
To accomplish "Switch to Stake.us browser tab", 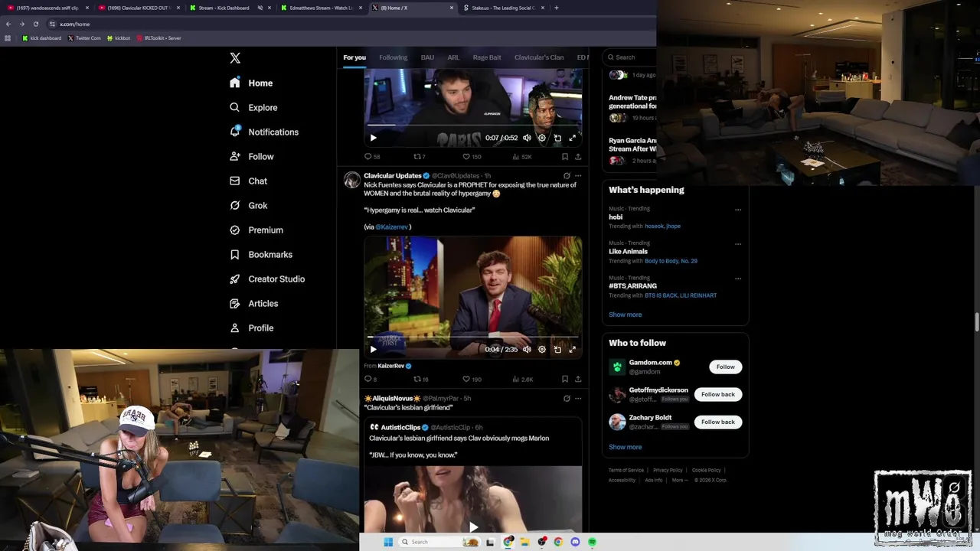I will (503, 8).
